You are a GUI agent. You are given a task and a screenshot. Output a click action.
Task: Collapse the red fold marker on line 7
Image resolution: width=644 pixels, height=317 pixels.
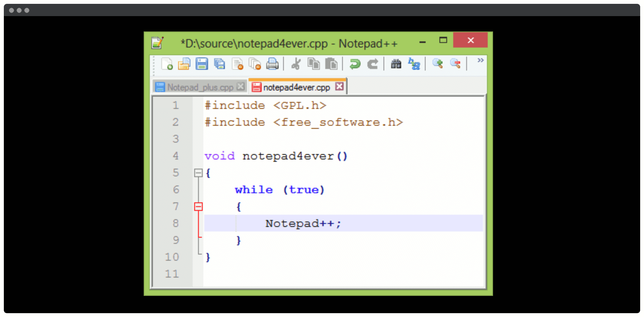tap(198, 207)
